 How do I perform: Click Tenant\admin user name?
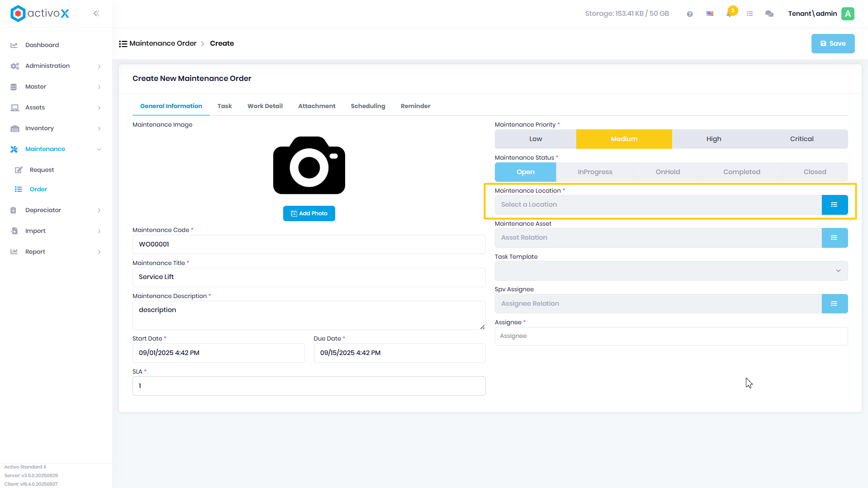point(812,14)
